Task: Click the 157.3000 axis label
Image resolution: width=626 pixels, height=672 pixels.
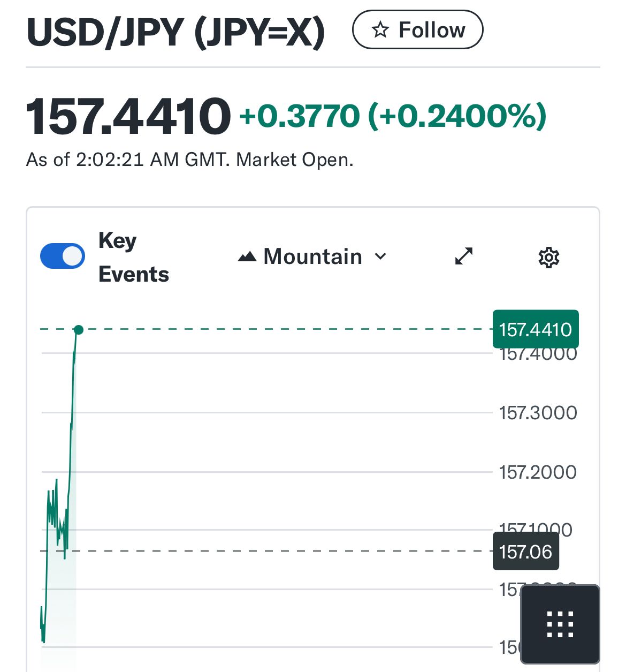Action: pos(538,413)
